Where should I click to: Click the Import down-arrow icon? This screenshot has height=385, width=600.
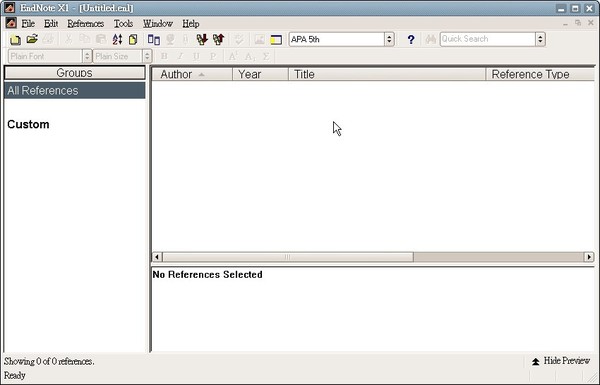(202, 39)
